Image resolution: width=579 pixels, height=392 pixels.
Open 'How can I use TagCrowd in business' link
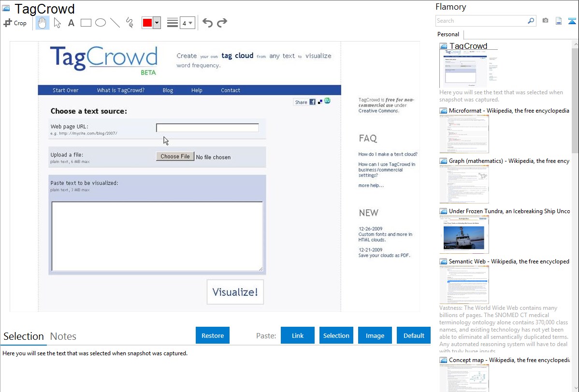(x=387, y=170)
